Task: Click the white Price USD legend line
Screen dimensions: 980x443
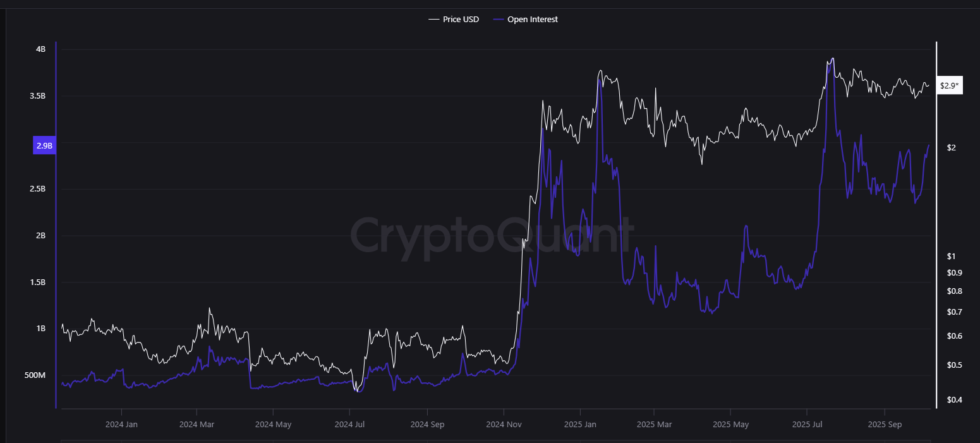Action: [433, 20]
